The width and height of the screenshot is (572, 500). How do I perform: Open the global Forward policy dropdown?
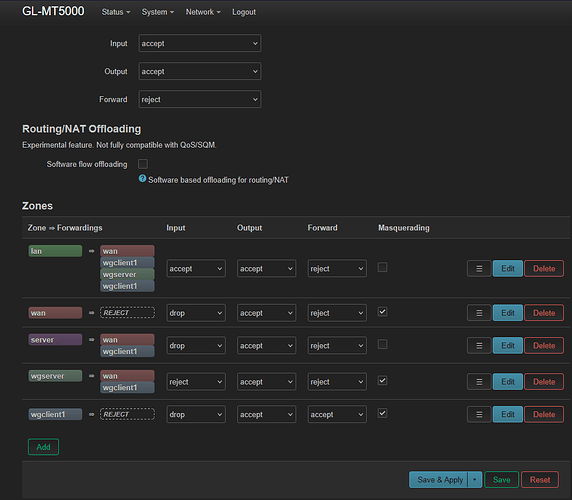(x=200, y=99)
